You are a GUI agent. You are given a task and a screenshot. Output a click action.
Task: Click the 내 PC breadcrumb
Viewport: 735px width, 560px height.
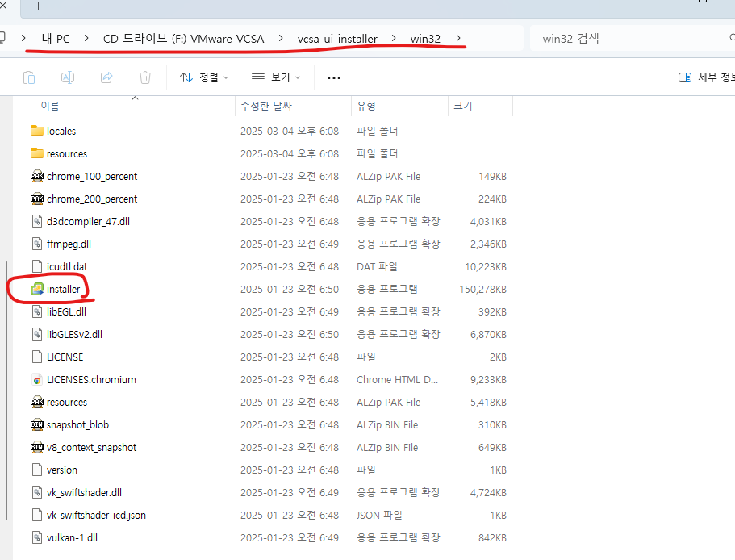56,39
